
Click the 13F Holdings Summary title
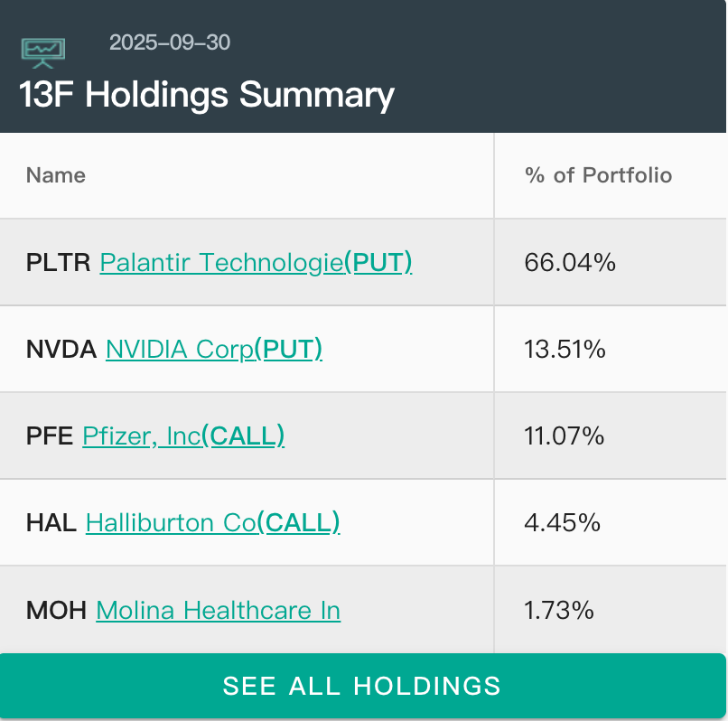207,95
